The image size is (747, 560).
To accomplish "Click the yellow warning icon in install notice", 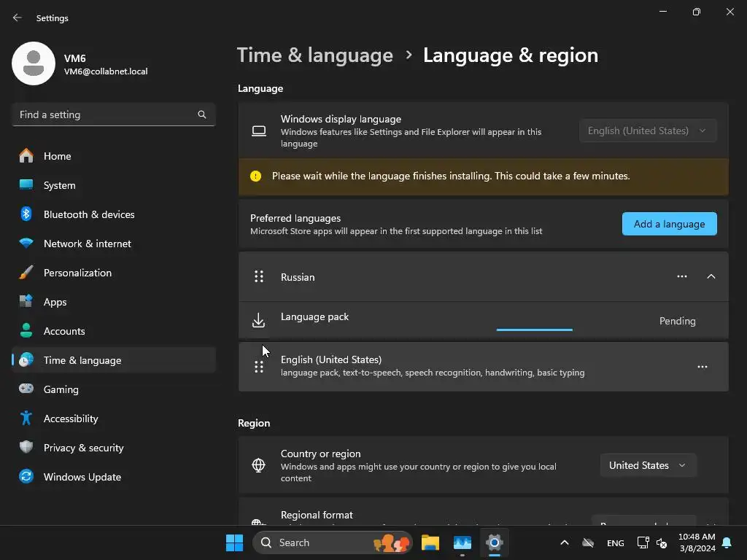I will point(256,176).
